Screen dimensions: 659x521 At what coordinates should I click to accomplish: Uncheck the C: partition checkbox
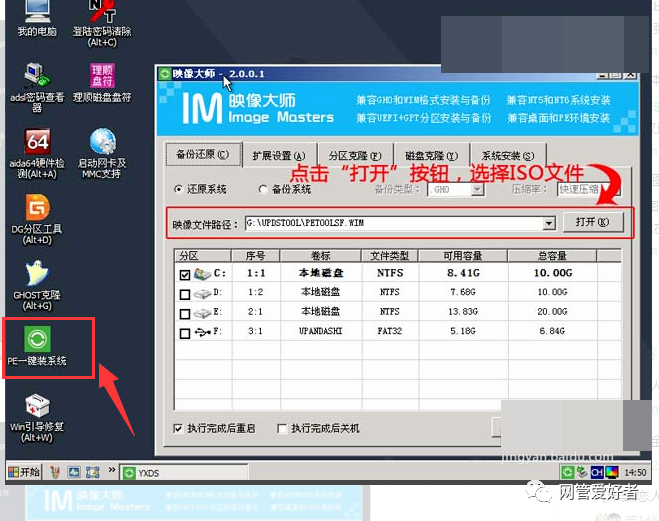[x=185, y=275]
